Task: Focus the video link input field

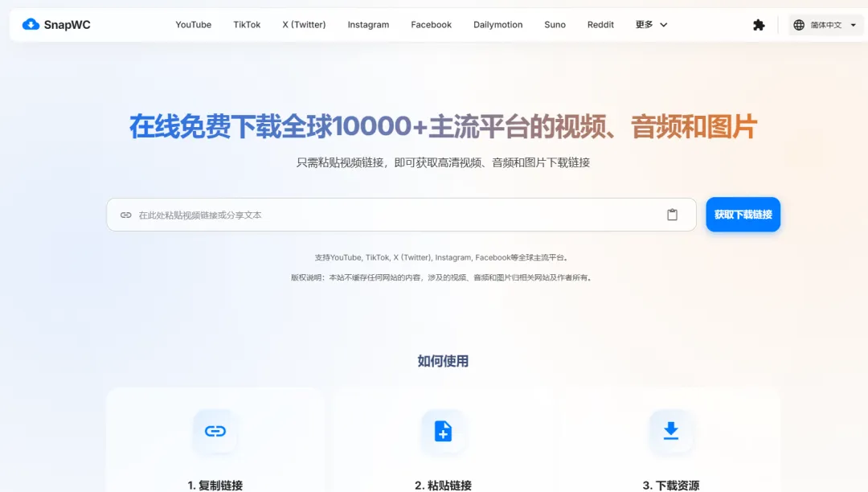Action: (x=401, y=215)
